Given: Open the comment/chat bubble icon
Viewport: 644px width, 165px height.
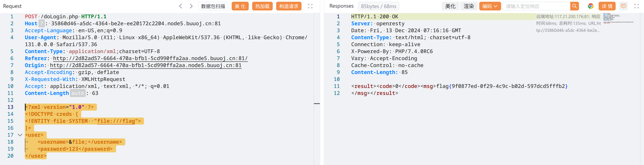Looking at the screenshot, I should pyautogui.click(x=623, y=6).
